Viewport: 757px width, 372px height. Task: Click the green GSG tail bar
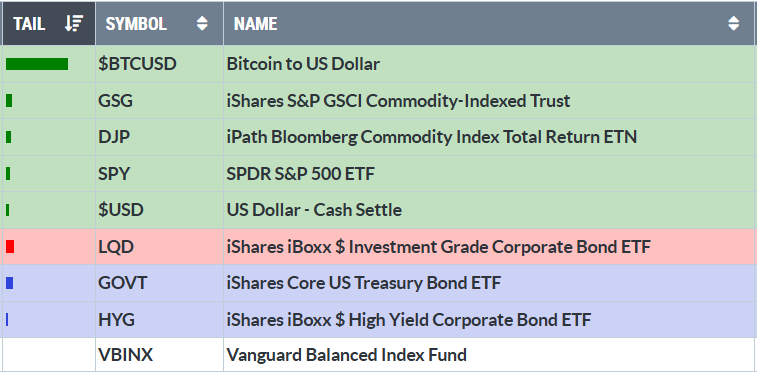point(9,101)
